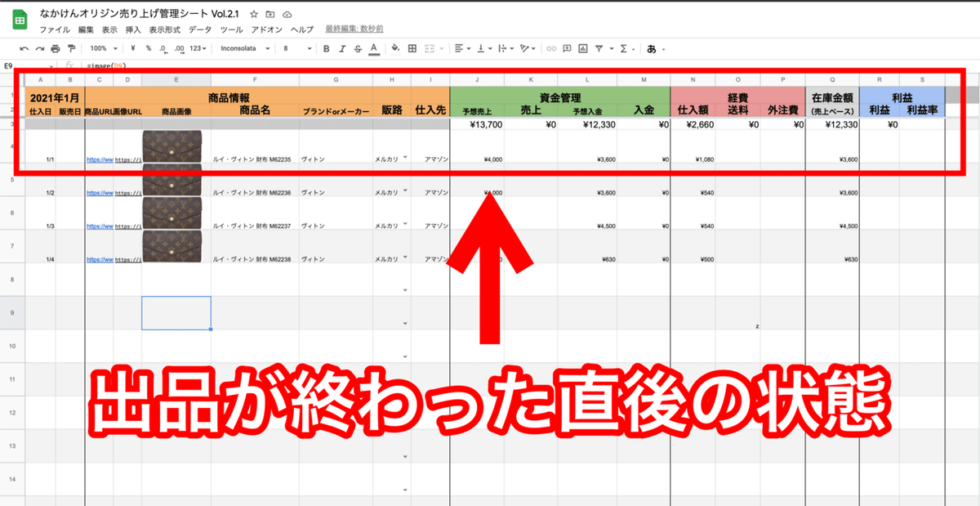The image size is (980, 506).
Task: Print the spreadsheet
Action: [56, 49]
